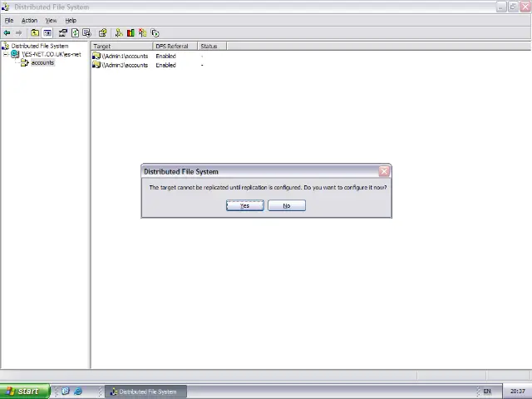Click the first quick launch icon beside start
The width and height of the screenshot is (532, 399).
[66, 392]
